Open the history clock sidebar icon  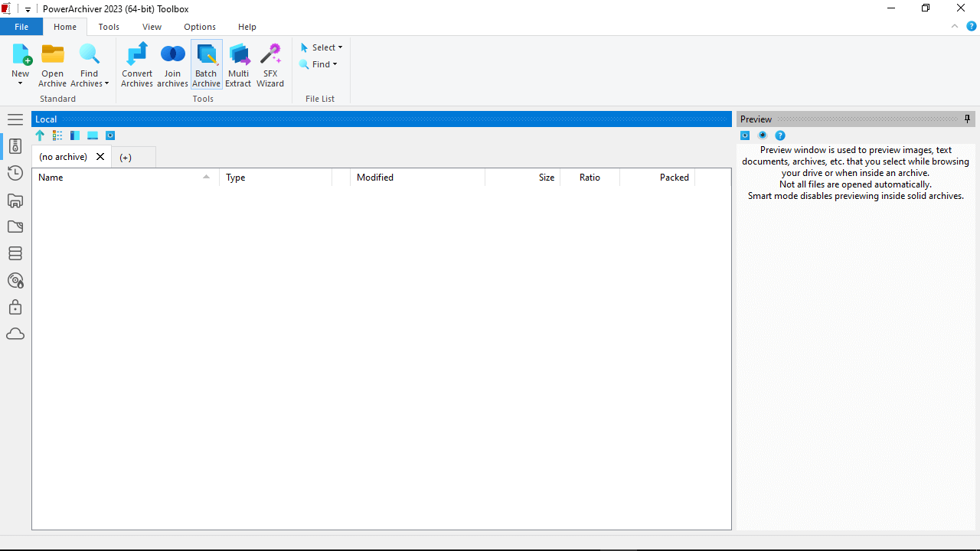coord(15,173)
